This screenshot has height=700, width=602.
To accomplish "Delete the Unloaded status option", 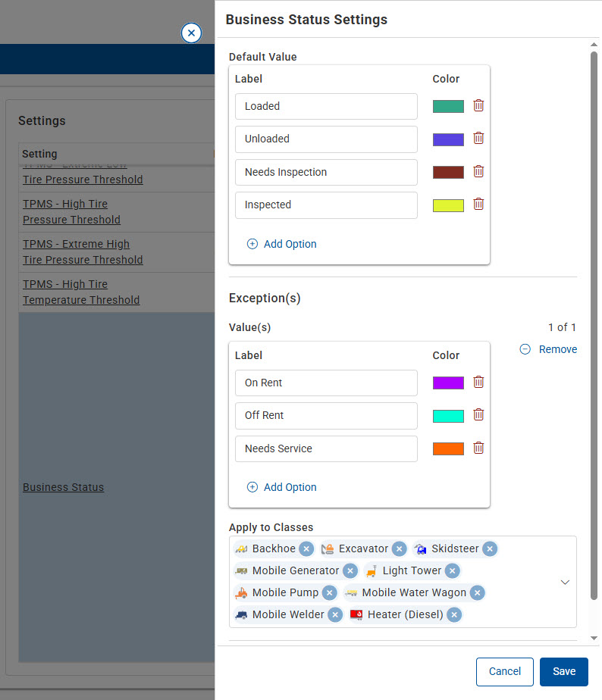I will (478, 139).
